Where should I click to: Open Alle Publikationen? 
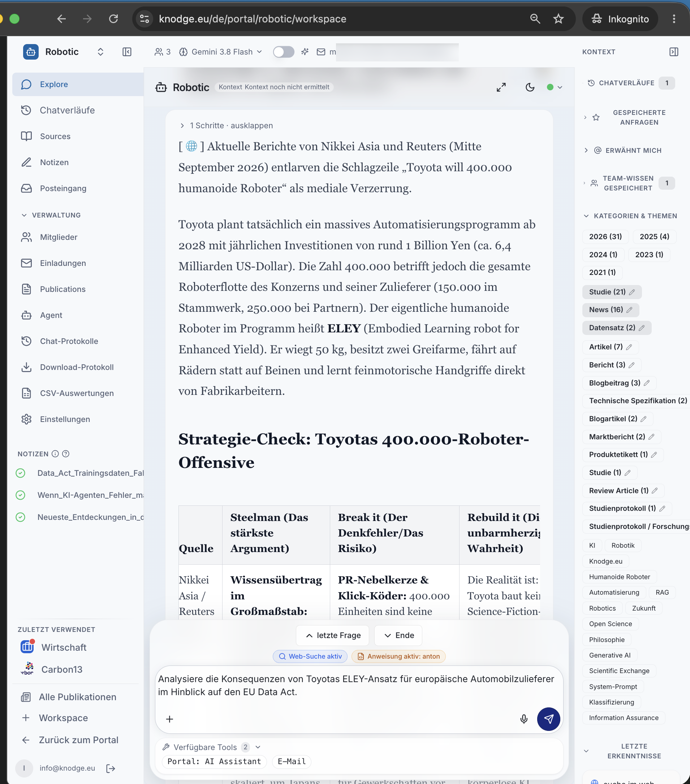click(69, 697)
